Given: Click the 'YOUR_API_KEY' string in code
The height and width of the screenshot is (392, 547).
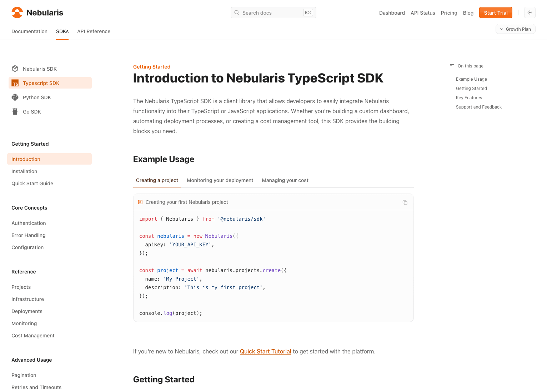Looking at the screenshot, I should 190,245.
